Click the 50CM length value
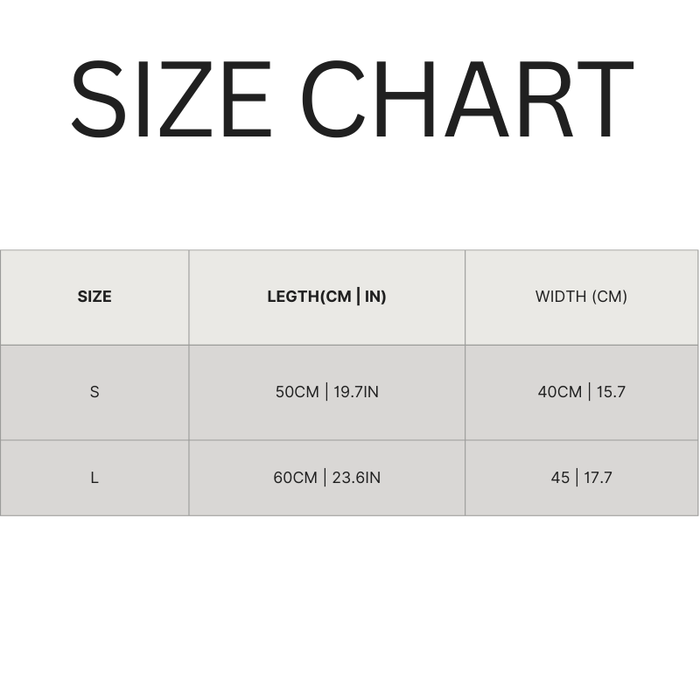Viewport: 700px width, 700px height. coord(296,392)
